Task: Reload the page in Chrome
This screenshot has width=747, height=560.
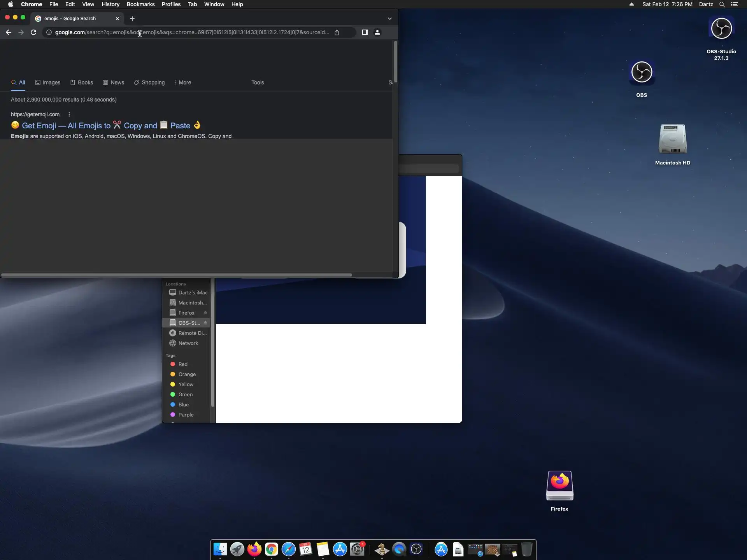Action: [33, 32]
